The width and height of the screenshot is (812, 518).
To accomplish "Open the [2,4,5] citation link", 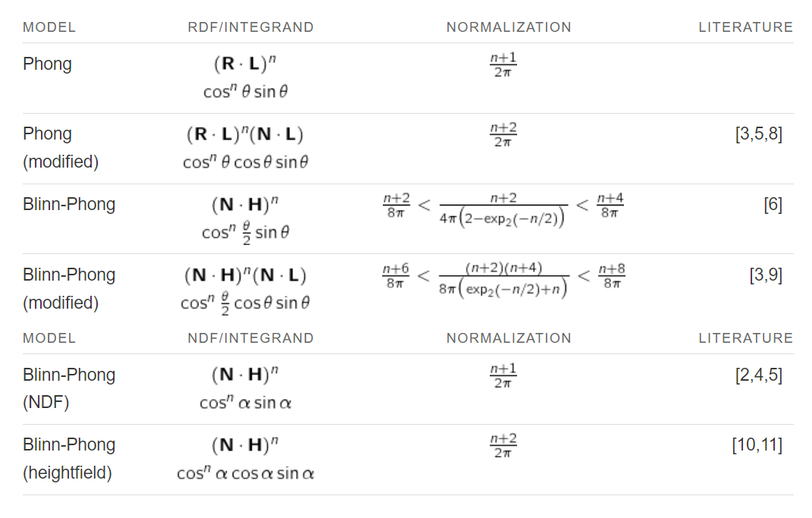I will click(x=759, y=375).
